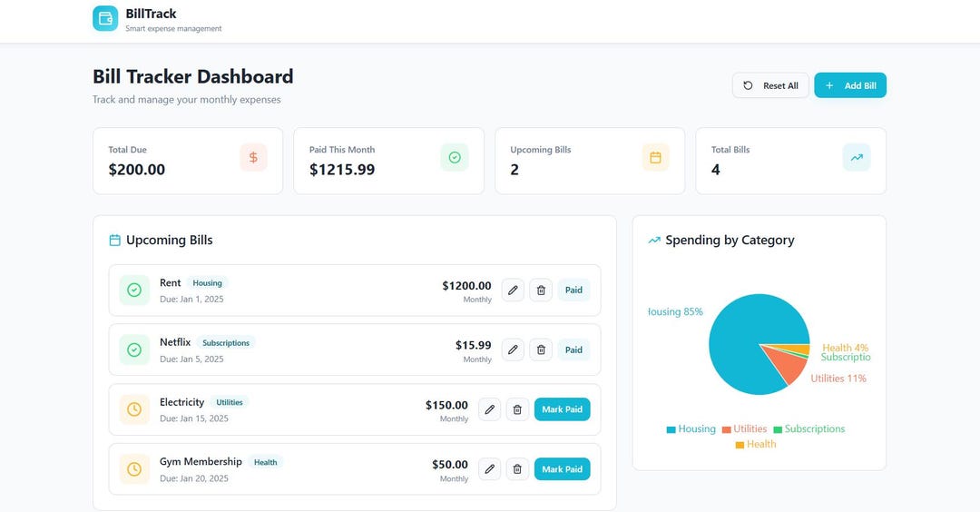Click the BillTrack wallet logo icon
Viewport: 980px width, 512px height.
click(105, 19)
